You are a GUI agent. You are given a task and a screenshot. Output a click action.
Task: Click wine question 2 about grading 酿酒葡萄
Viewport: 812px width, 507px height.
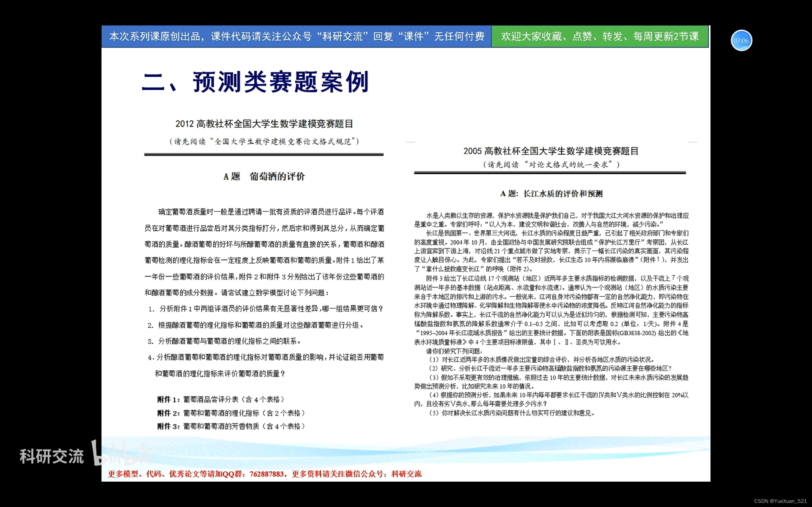[256, 325]
